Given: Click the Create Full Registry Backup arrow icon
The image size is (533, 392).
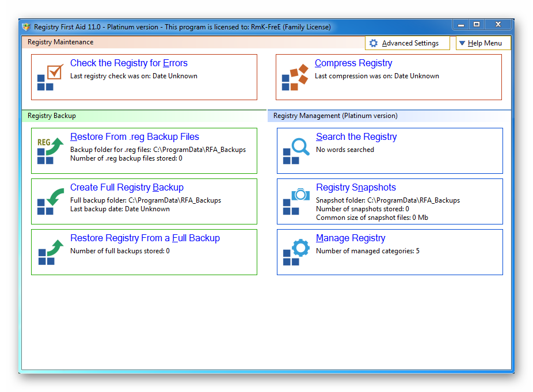Looking at the screenshot, I should (x=50, y=201).
